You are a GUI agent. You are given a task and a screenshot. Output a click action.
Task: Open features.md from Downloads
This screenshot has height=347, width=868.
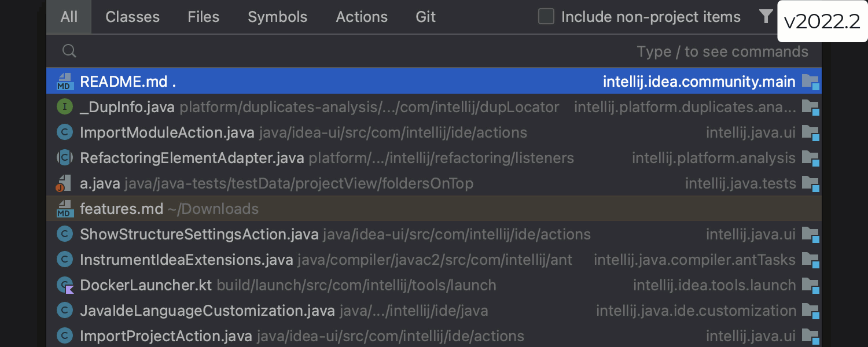click(x=122, y=209)
